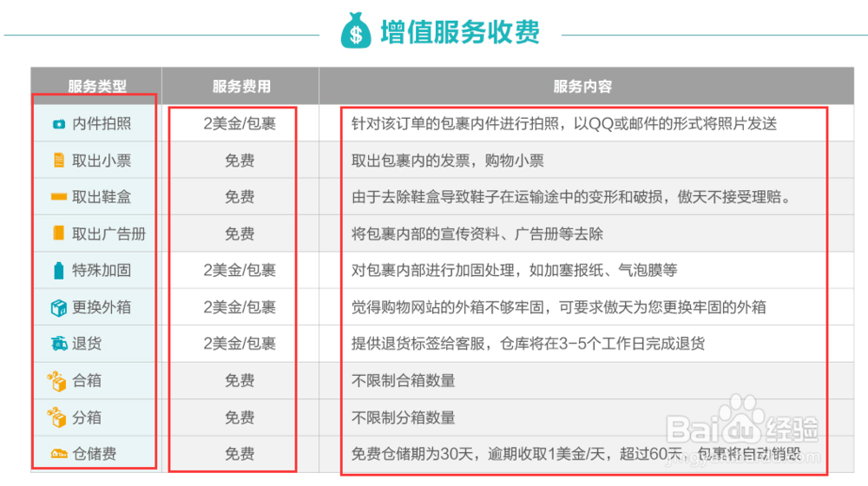The width and height of the screenshot is (868, 486).
Task: Click the bottle icon beside 特殊加固
Action: tap(59, 270)
